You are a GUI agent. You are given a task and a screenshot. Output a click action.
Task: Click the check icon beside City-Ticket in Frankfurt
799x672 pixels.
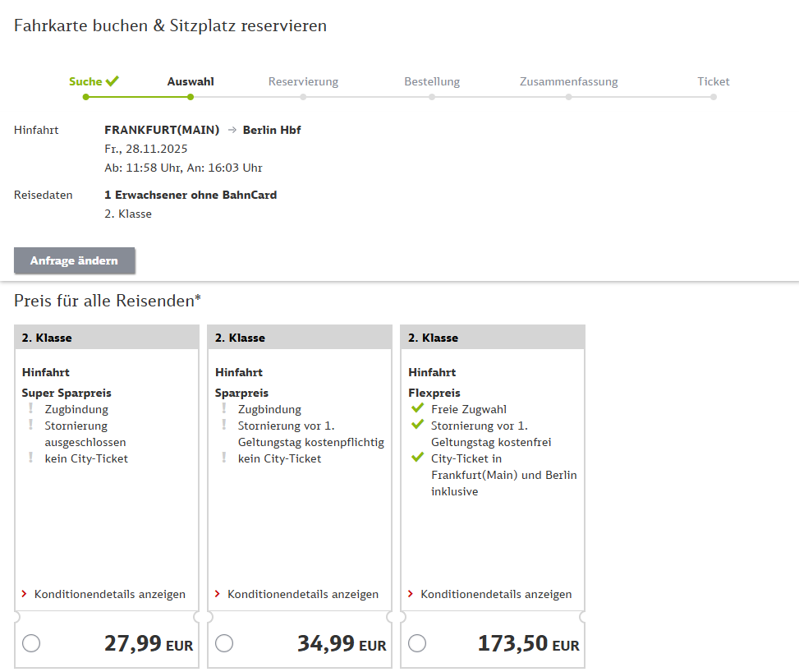(x=418, y=458)
